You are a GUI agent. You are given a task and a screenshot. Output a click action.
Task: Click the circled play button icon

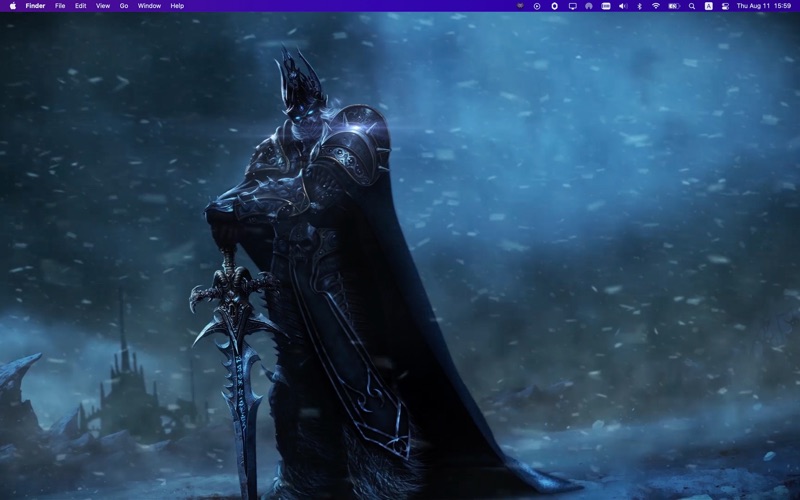(537, 6)
